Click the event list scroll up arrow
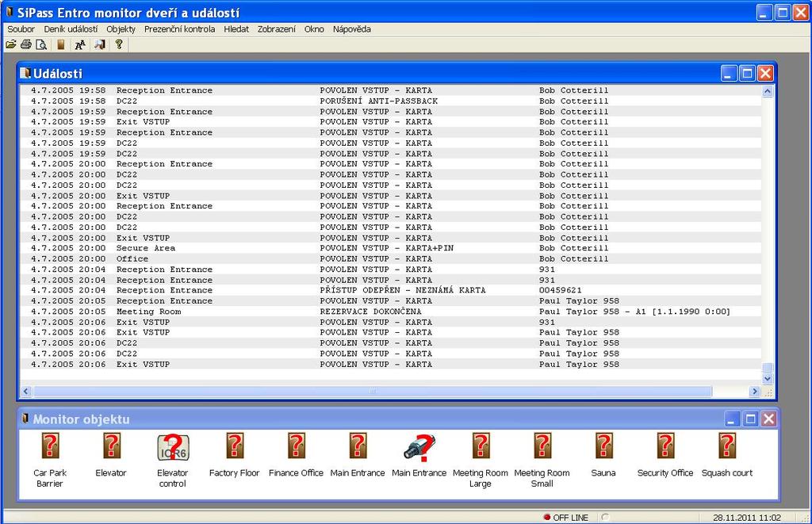The width and height of the screenshot is (812, 524). click(768, 92)
